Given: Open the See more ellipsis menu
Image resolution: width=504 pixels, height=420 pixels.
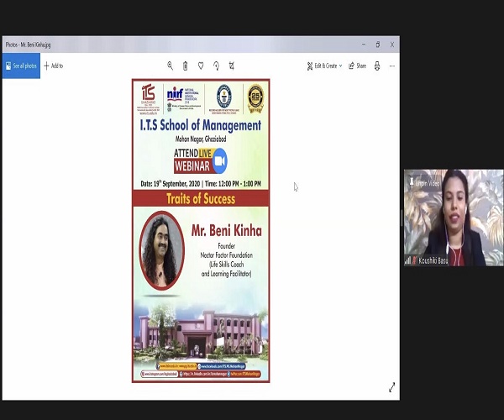Looking at the screenshot, I should (x=391, y=66).
